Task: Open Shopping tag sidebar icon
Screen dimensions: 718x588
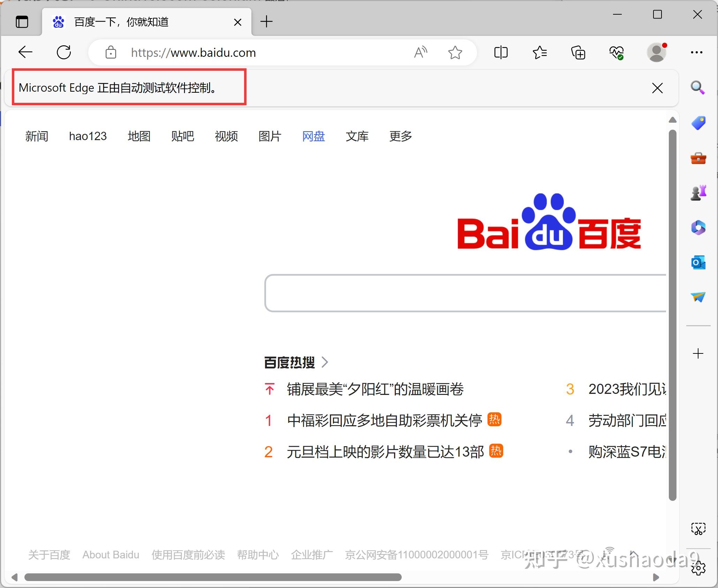Action: (698, 123)
